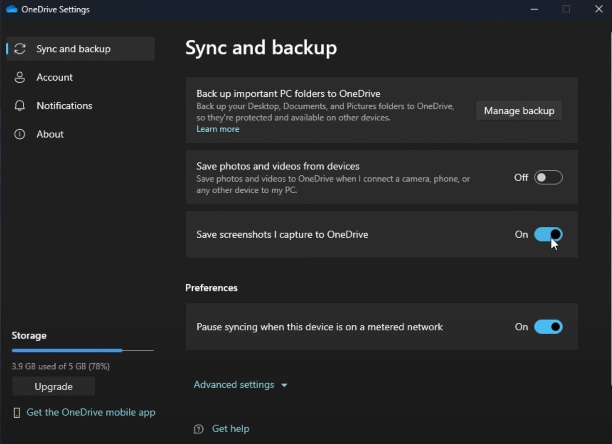Minimize the OneDrive Settings window
Image resolution: width=612 pixels, height=444 pixels.
tap(534, 9)
